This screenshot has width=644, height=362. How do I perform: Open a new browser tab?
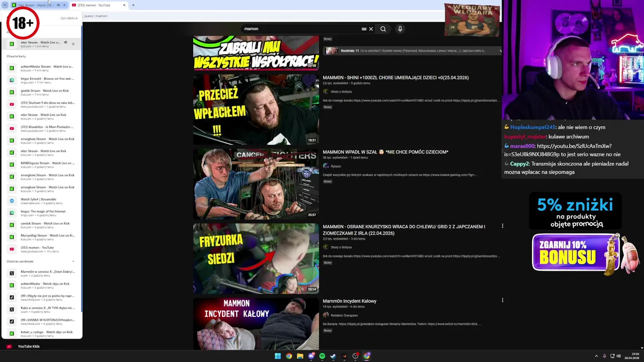[x=133, y=5]
